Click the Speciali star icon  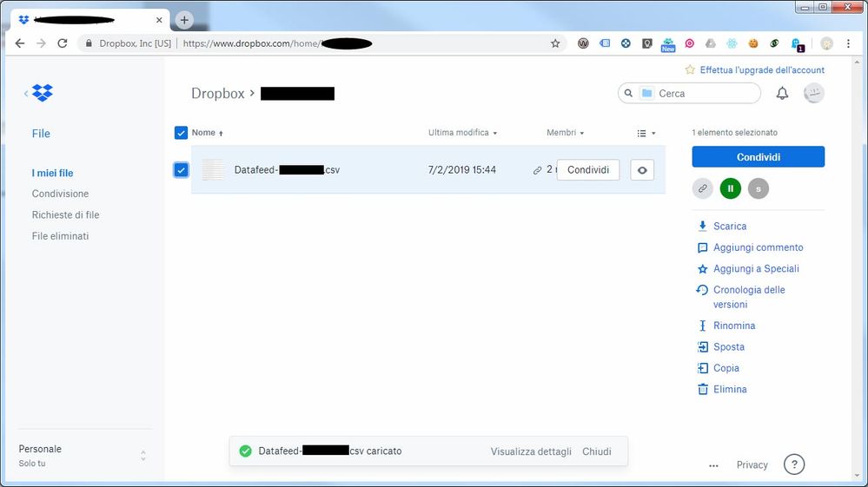tap(703, 269)
